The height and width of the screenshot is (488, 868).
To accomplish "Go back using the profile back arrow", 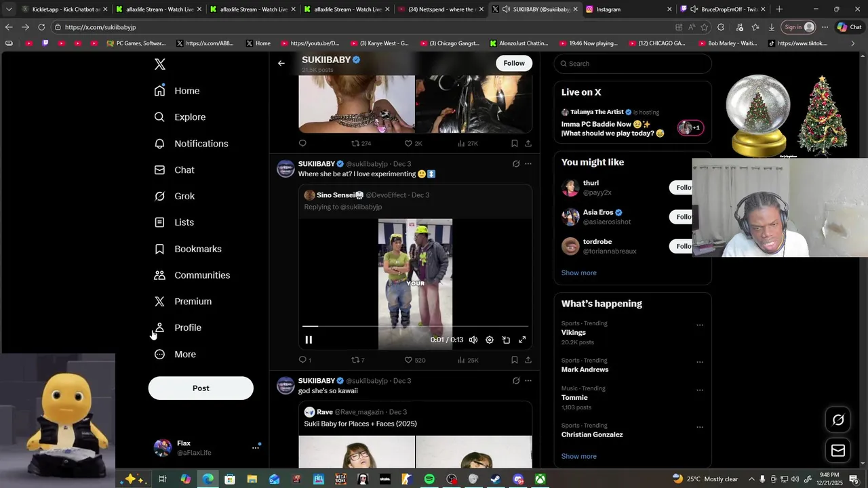I will [281, 64].
